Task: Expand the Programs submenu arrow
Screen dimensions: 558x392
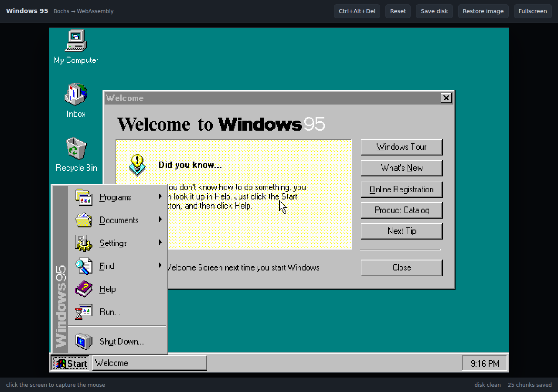Action: pos(160,196)
